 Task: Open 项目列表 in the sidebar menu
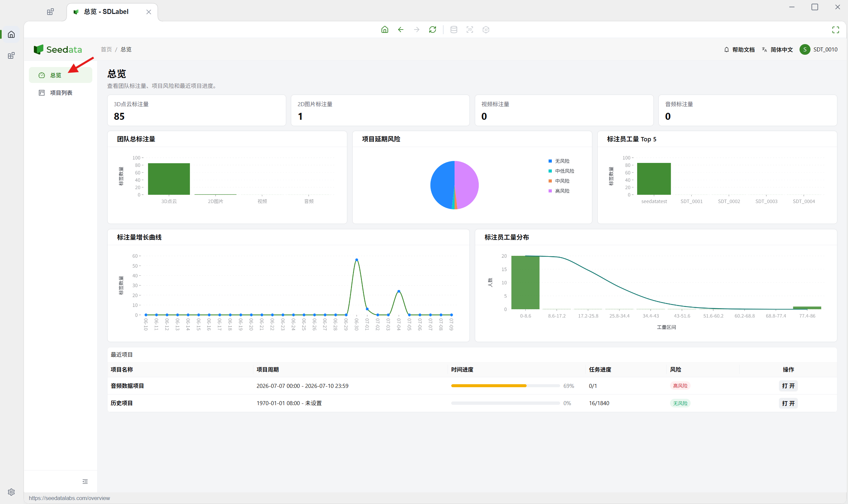[60, 93]
